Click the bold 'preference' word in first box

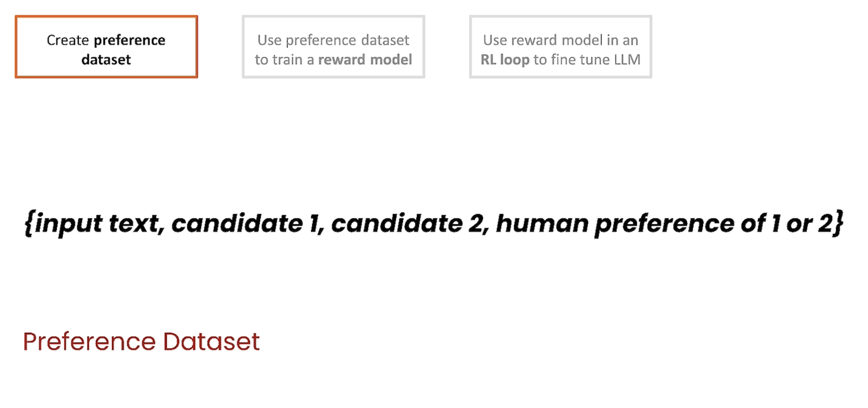click(x=130, y=40)
